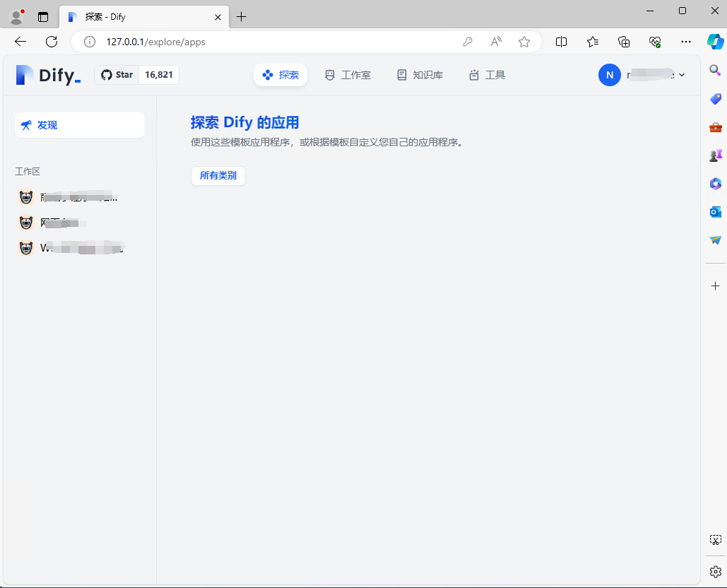Toggle the 探索 navigation tab active state
This screenshot has height=588, width=727.
click(280, 74)
